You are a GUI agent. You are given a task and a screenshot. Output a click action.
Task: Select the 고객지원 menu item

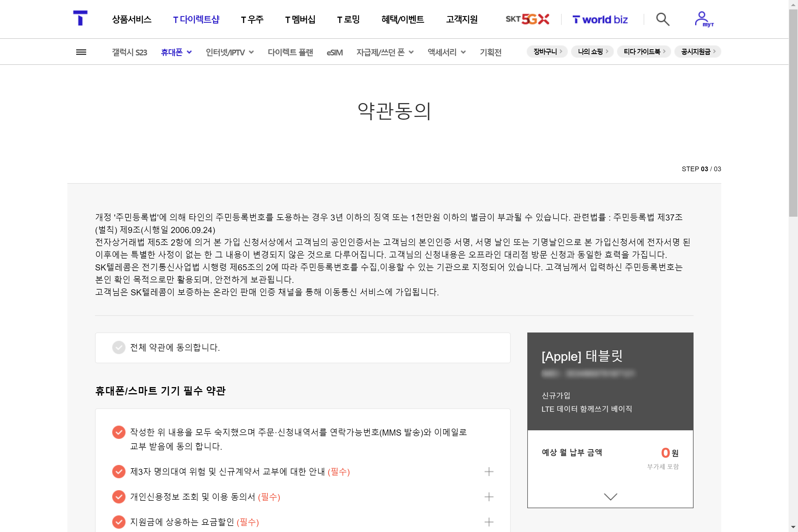pos(461,20)
